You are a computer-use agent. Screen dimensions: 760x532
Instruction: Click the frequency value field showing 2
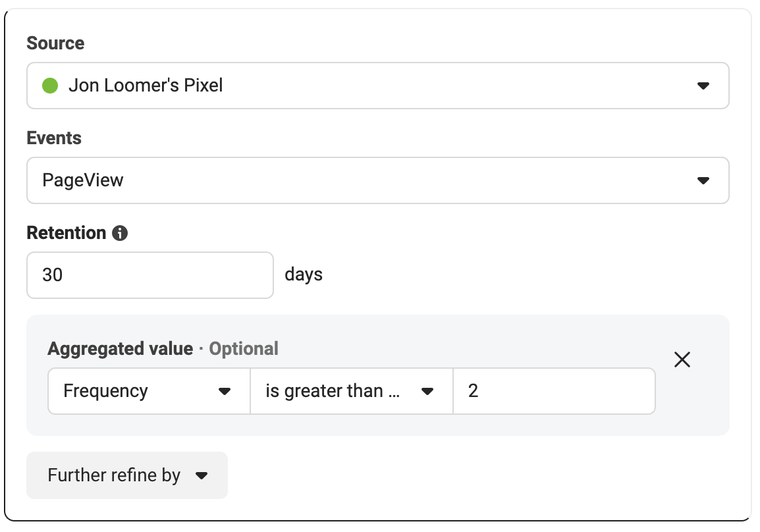pyautogui.click(x=554, y=391)
